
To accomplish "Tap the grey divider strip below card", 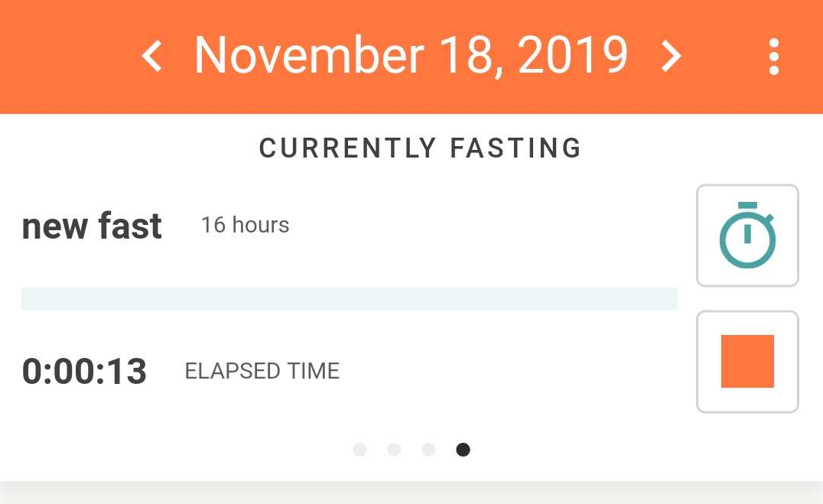I will (411, 493).
